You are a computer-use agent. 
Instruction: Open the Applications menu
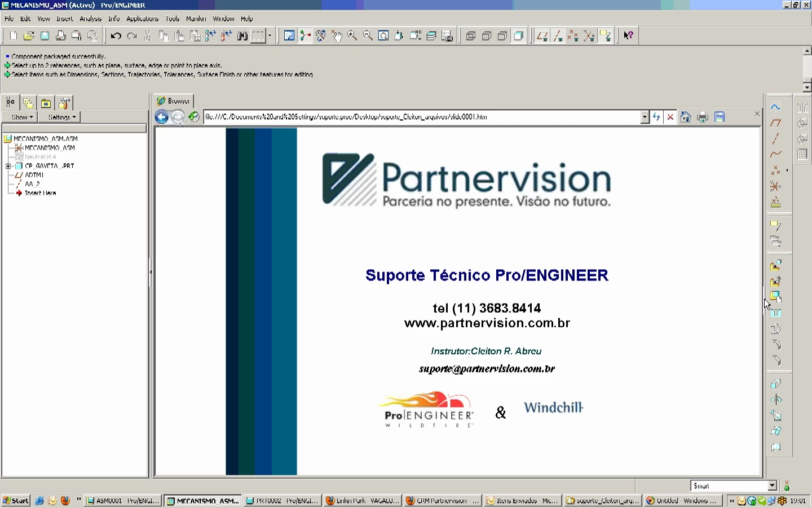pos(142,19)
